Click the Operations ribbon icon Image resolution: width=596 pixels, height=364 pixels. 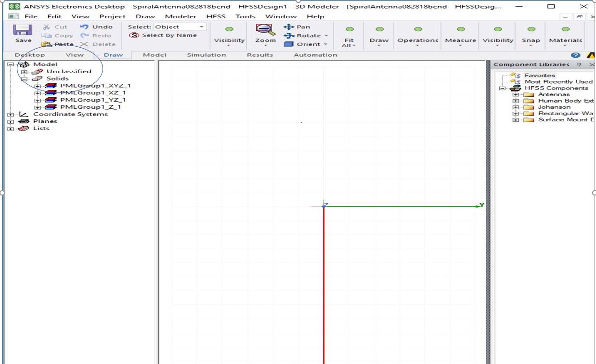pyautogui.click(x=418, y=29)
